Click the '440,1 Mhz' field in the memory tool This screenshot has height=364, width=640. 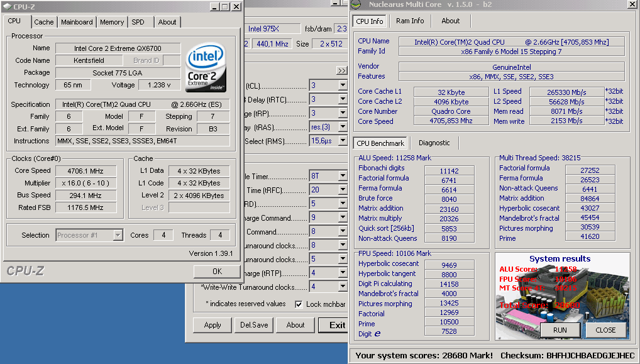[x=272, y=43]
